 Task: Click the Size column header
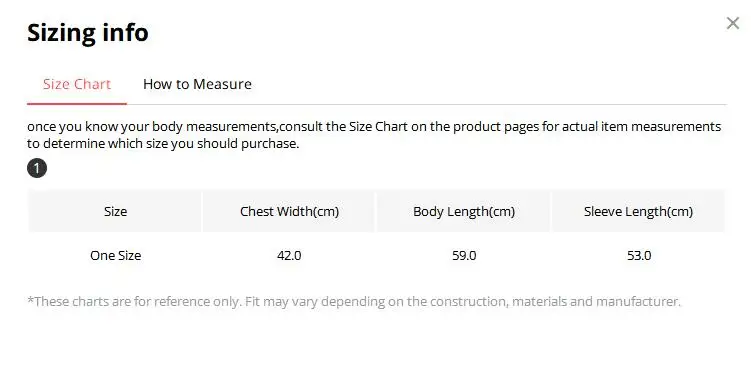pos(115,212)
